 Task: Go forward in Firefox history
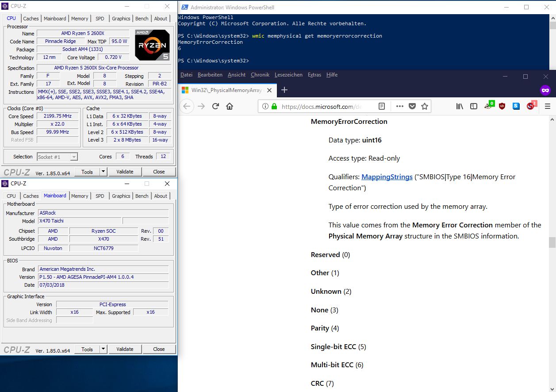(x=201, y=106)
